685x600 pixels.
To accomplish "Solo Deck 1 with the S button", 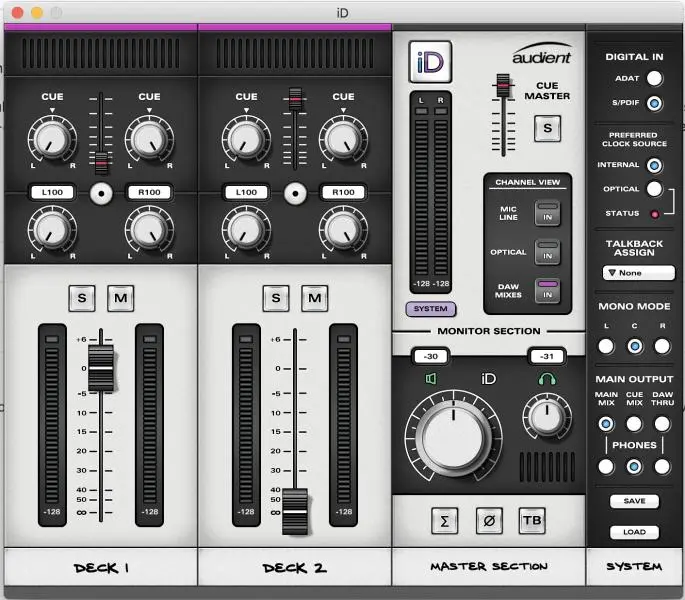I will click(x=82, y=297).
